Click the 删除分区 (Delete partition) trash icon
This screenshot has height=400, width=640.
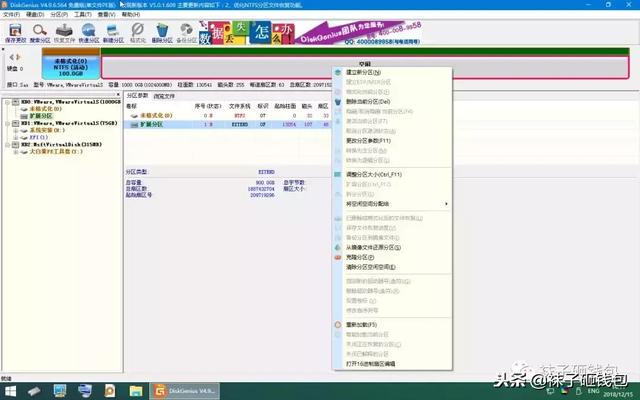point(162,30)
